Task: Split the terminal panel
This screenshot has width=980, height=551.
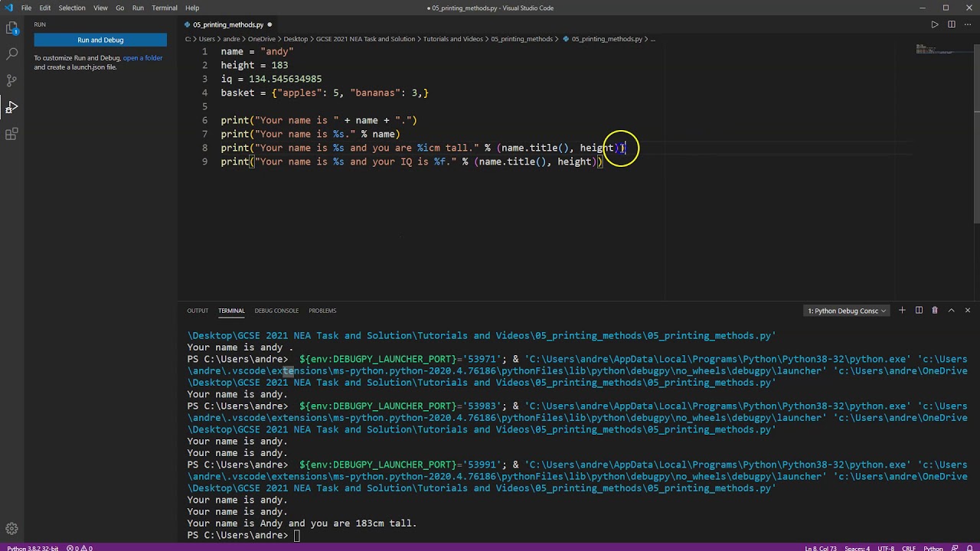Action: 919,311
